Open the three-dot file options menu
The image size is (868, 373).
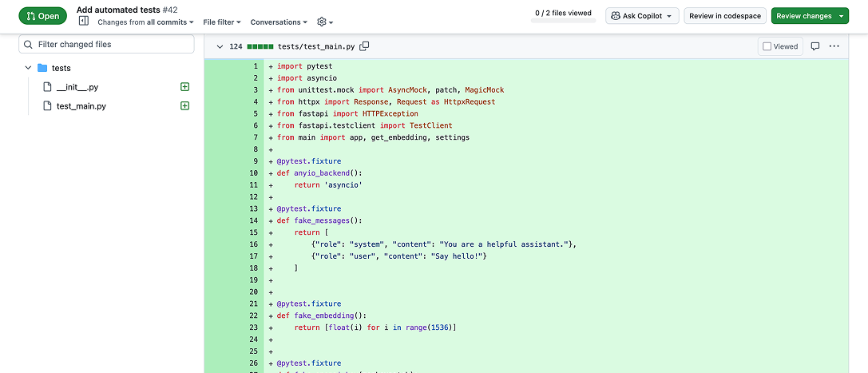pos(834,46)
